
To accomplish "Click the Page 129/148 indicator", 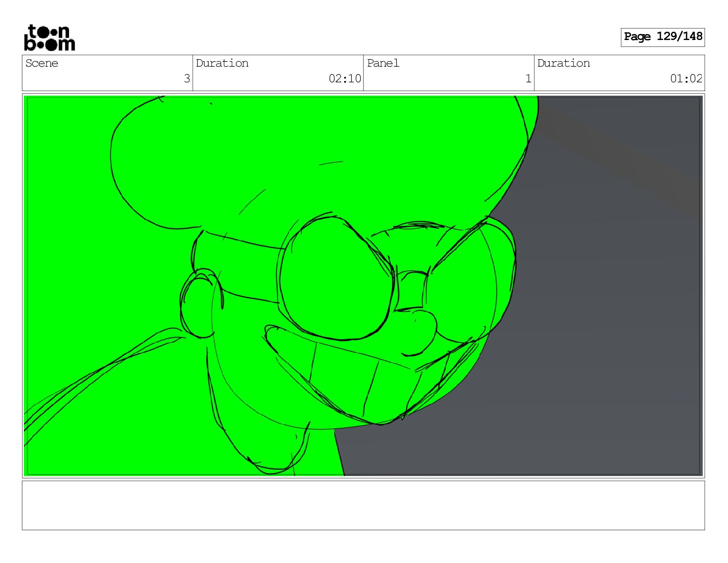I will tap(662, 37).
